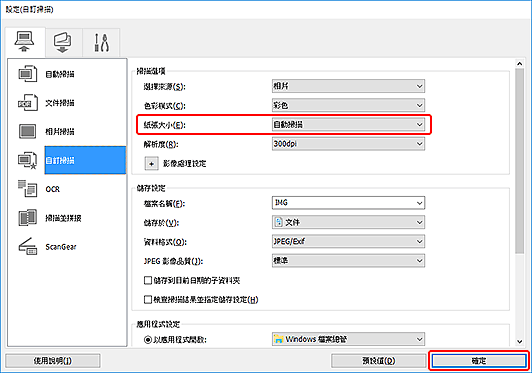Viewport: 532px width, 373px height.
Task: Click the vertical scrollbar thumb
Action: (x=519, y=161)
